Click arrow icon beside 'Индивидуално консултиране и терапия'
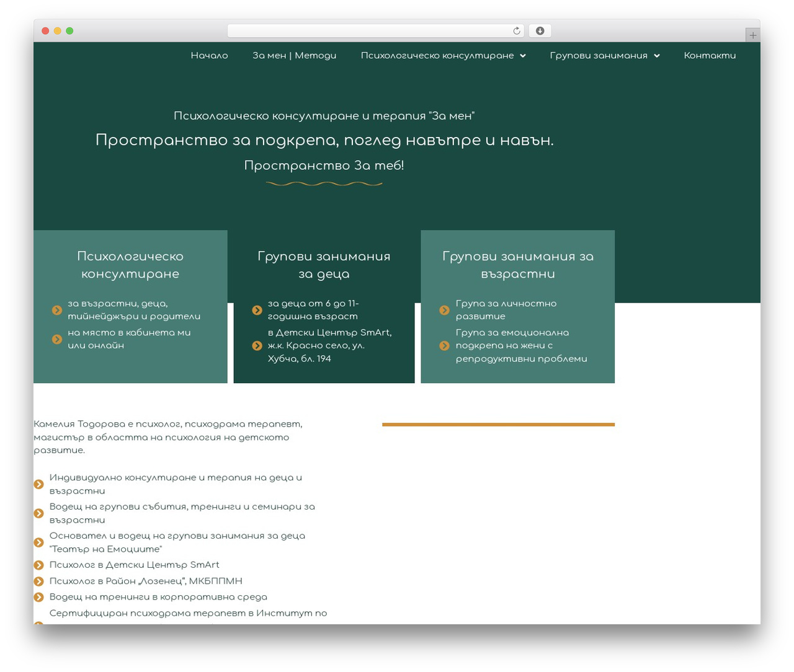 (x=38, y=484)
